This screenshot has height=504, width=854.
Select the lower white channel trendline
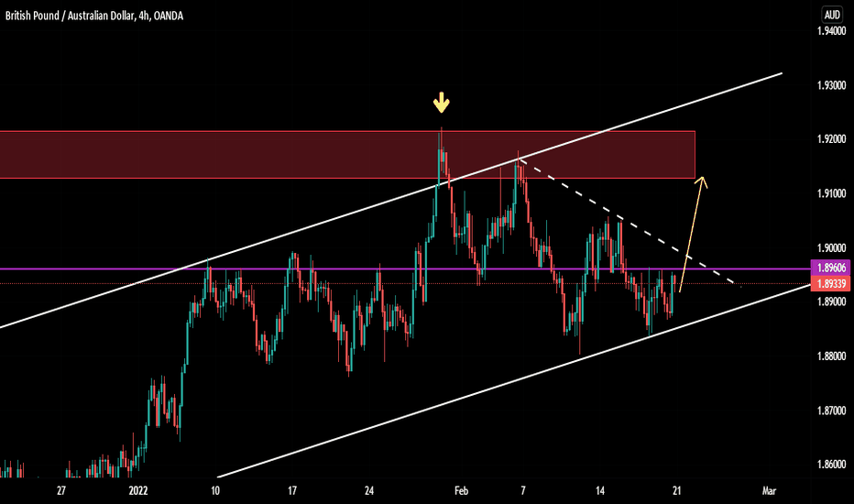pos(512,381)
